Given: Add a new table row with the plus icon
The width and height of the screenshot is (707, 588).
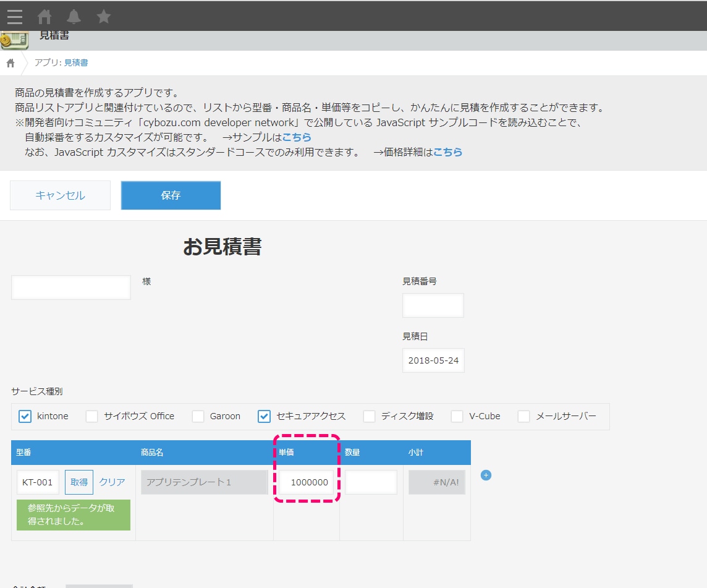Looking at the screenshot, I should [486, 475].
